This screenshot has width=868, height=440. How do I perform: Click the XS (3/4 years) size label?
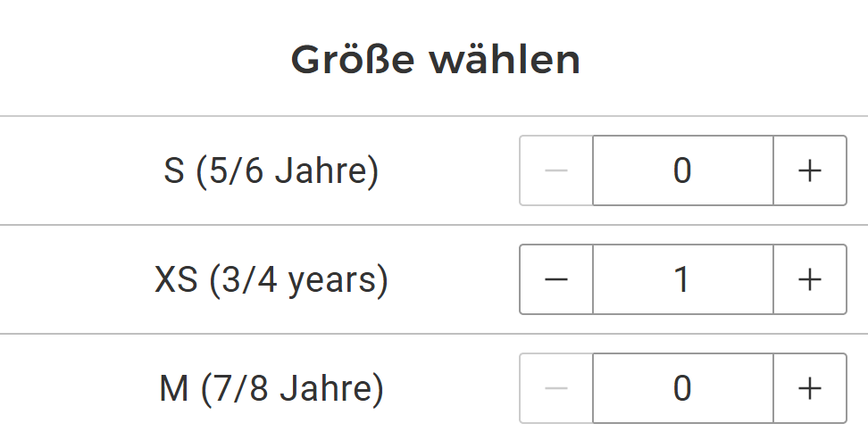click(x=271, y=280)
